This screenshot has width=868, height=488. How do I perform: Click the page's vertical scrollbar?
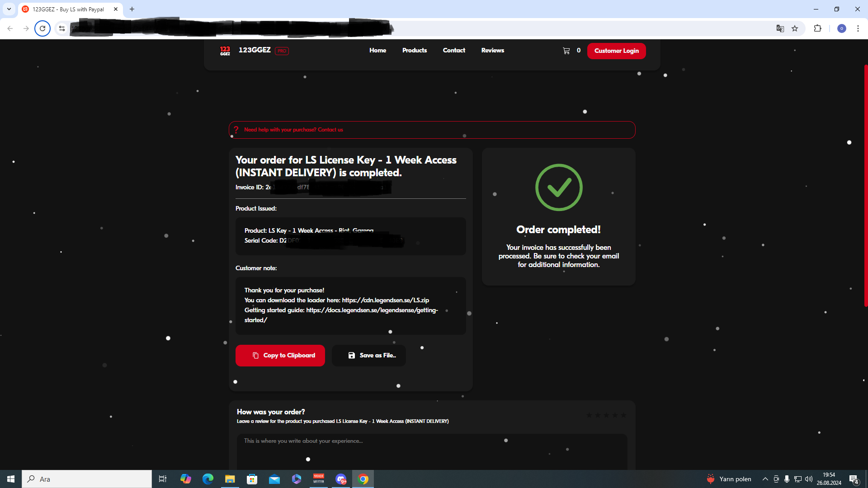[x=866, y=185]
